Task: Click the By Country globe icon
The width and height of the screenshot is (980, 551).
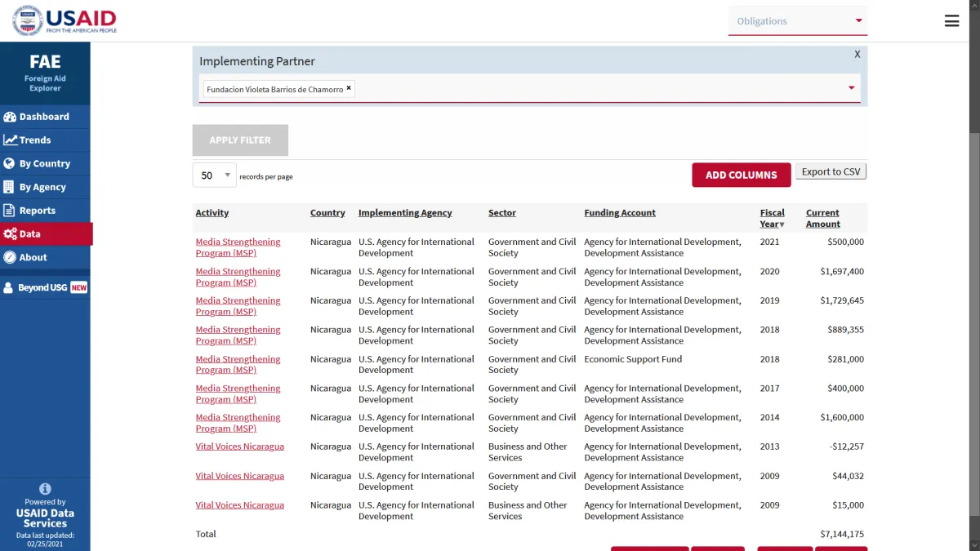Action: [x=10, y=163]
